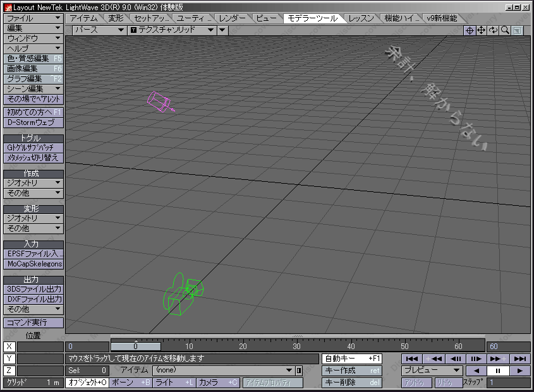The width and height of the screenshot is (534, 392).
Task: Switch to the レンダー tab
Action: (x=233, y=18)
